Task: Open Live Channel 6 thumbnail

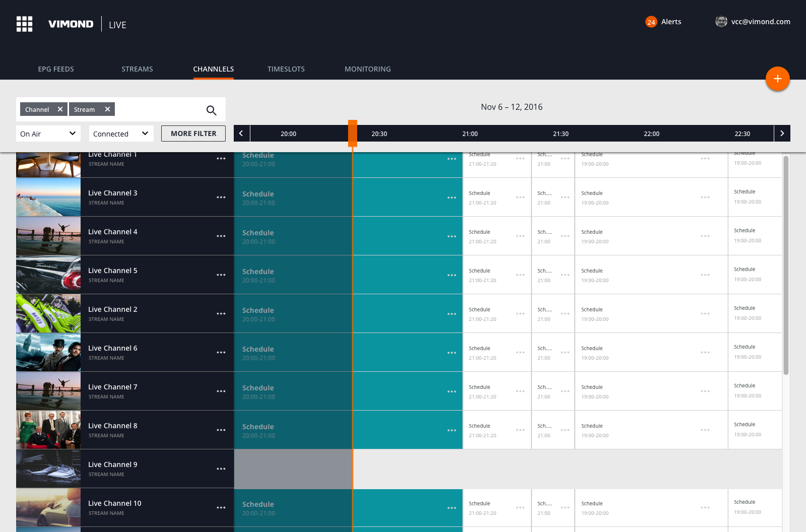Action: pos(48,352)
